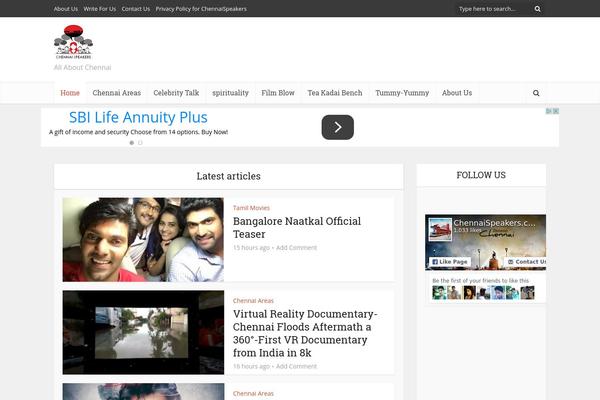Viewport: 600px width, 400px height.
Task: Click the '16 hours ago' timestamp
Action: 251,366
